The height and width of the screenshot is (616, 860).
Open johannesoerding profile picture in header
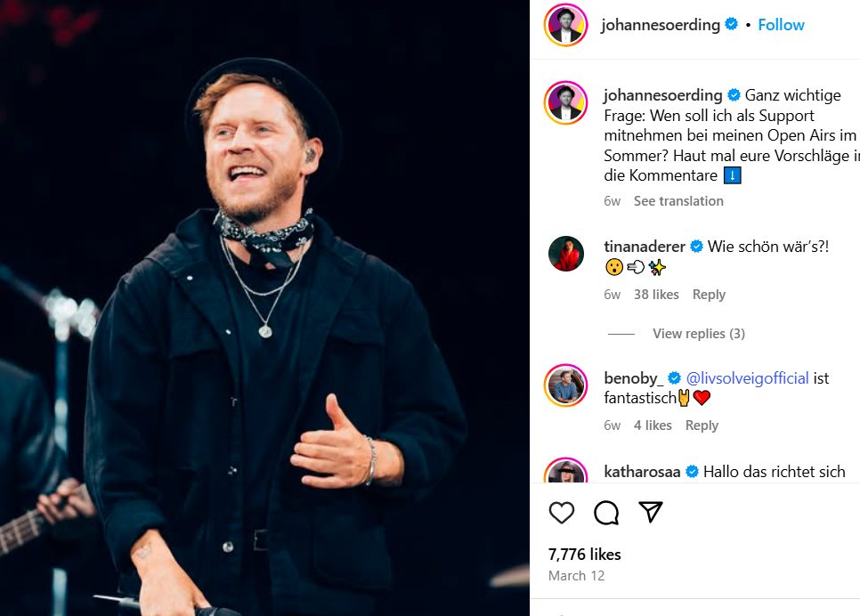click(566, 25)
